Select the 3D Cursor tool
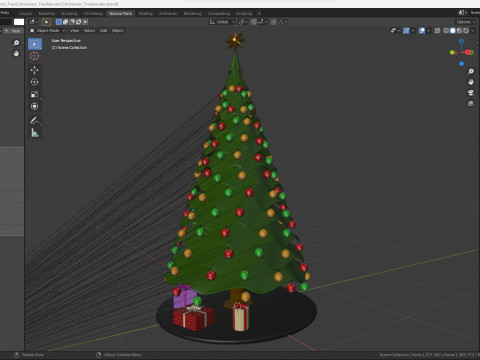Screen dimensions: 480x360 [35, 56]
